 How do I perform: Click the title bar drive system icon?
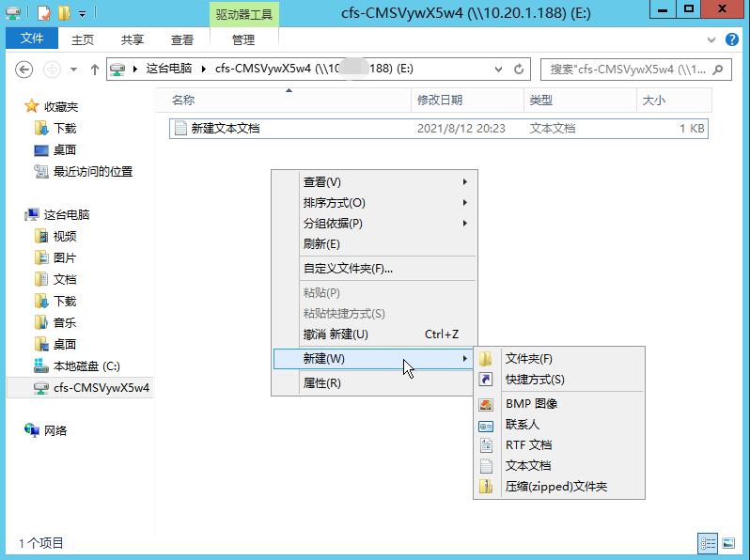tap(13, 13)
